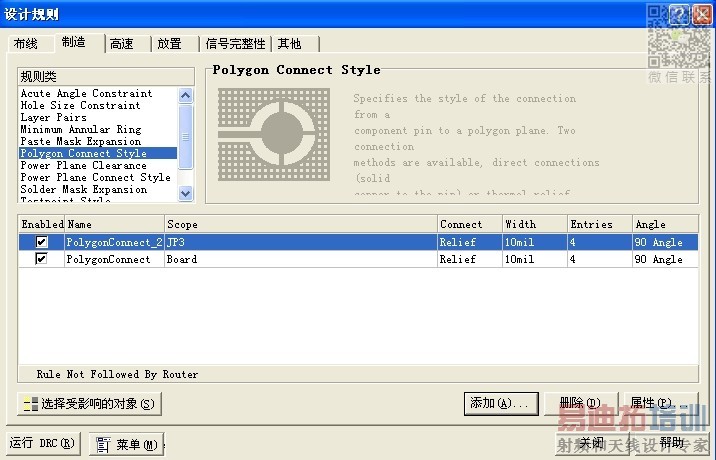The width and height of the screenshot is (716, 460).
Task: Click the 添加(A) button
Action: (501, 403)
